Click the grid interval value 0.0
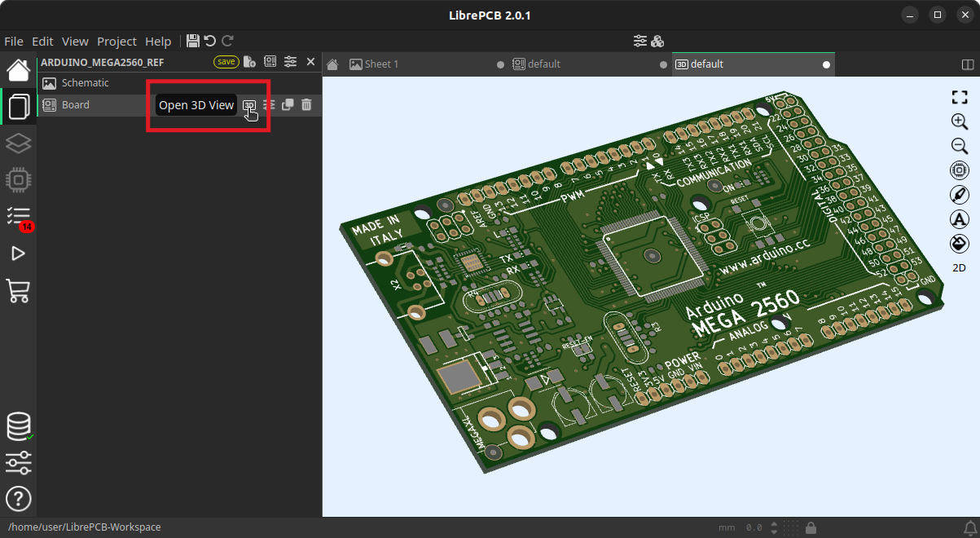The height and width of the screenshot is (538, 980). coord(754,527)
